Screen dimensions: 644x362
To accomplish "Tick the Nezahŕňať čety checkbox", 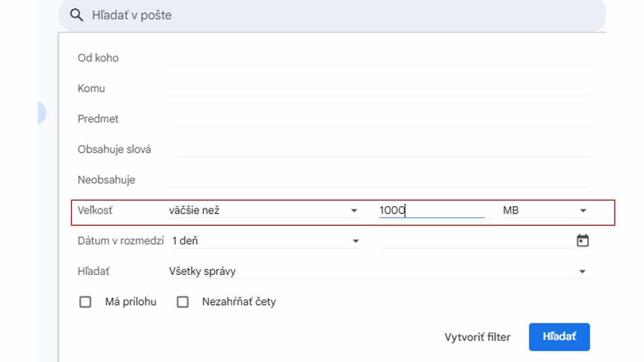I will tap(183, 302).
